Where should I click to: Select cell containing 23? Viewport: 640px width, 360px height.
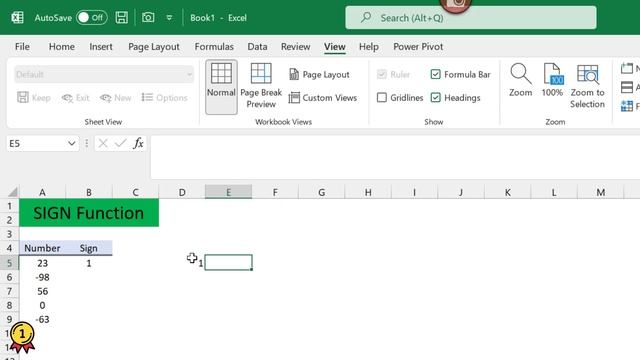42,263
